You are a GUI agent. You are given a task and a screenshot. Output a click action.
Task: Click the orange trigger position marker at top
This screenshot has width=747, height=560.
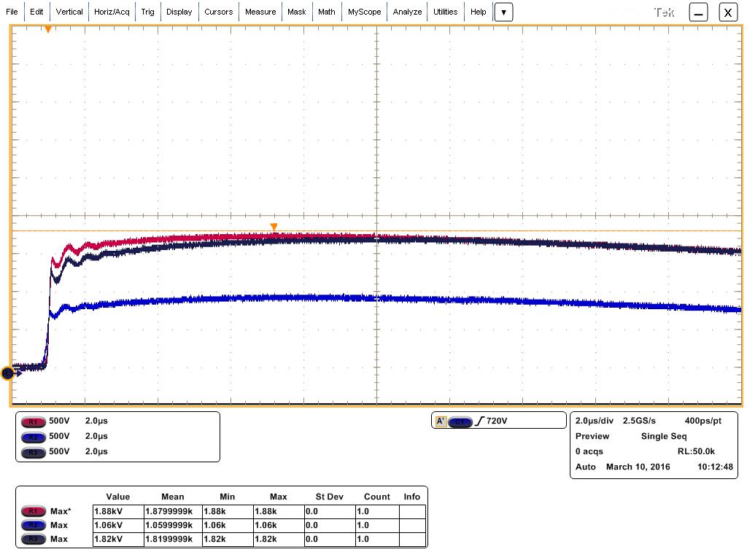click(x=48, y=29)
